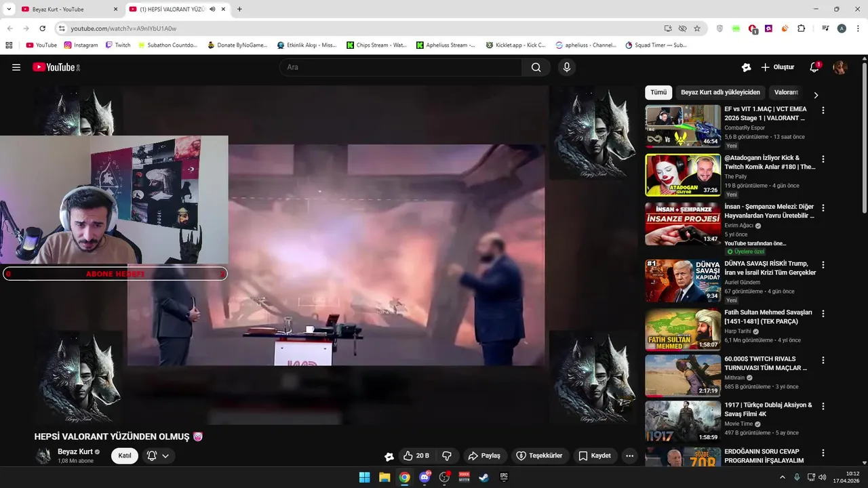Open the purple extension icon in toolbar
Viewport: 868px width, 488px height.
(x=768, y=28)
